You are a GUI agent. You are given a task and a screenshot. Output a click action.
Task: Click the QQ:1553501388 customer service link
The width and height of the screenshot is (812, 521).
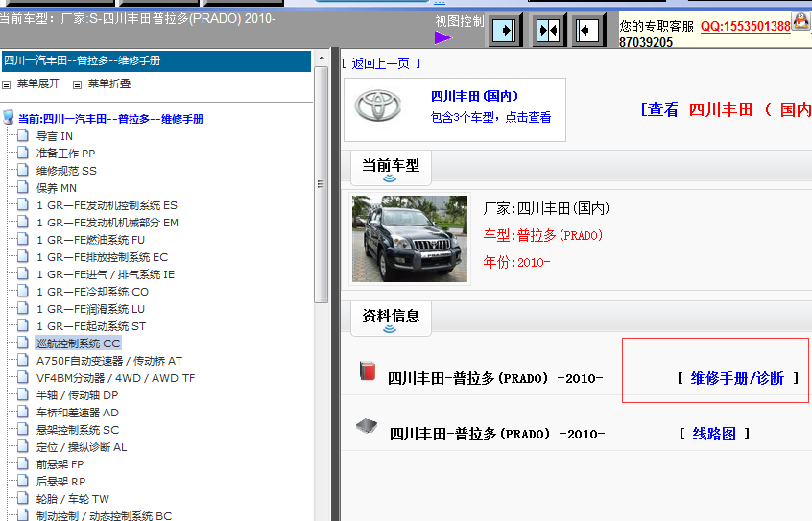745,27
